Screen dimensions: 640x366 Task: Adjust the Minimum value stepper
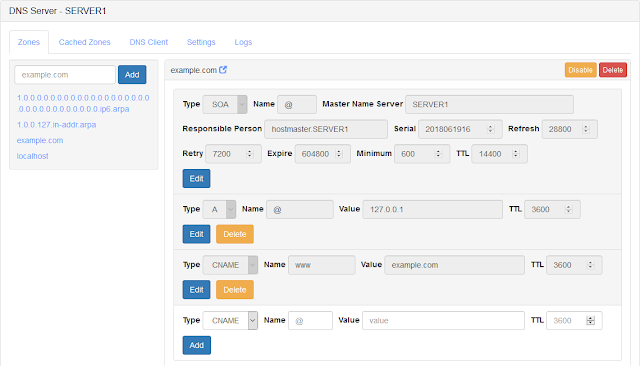(x=438, y=154)
